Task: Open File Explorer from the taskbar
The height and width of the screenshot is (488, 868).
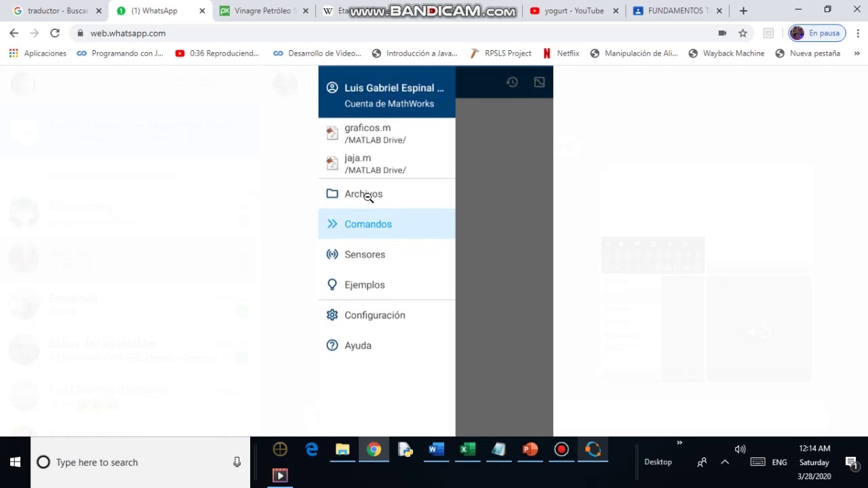Action: (x=342, y=449)
